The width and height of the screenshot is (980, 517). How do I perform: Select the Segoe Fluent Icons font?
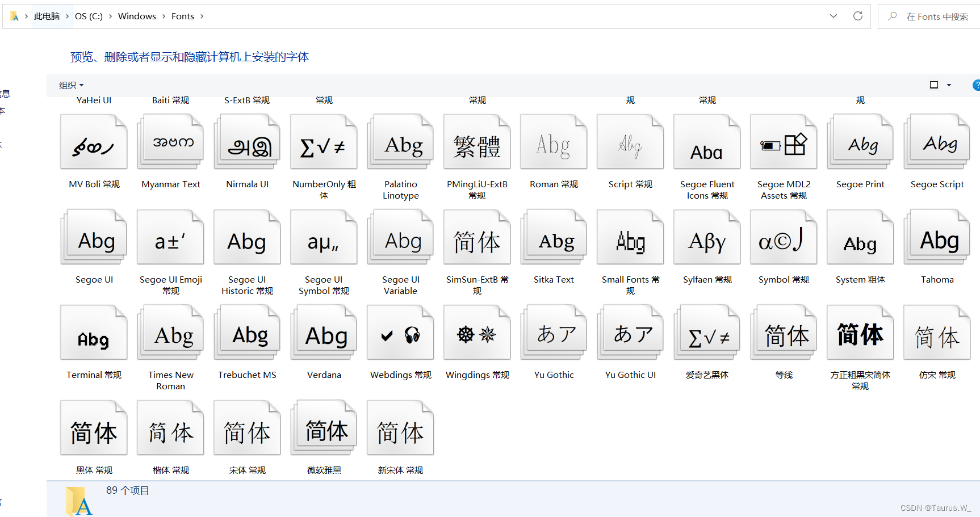pyautogui.click(x=707, y=142)
